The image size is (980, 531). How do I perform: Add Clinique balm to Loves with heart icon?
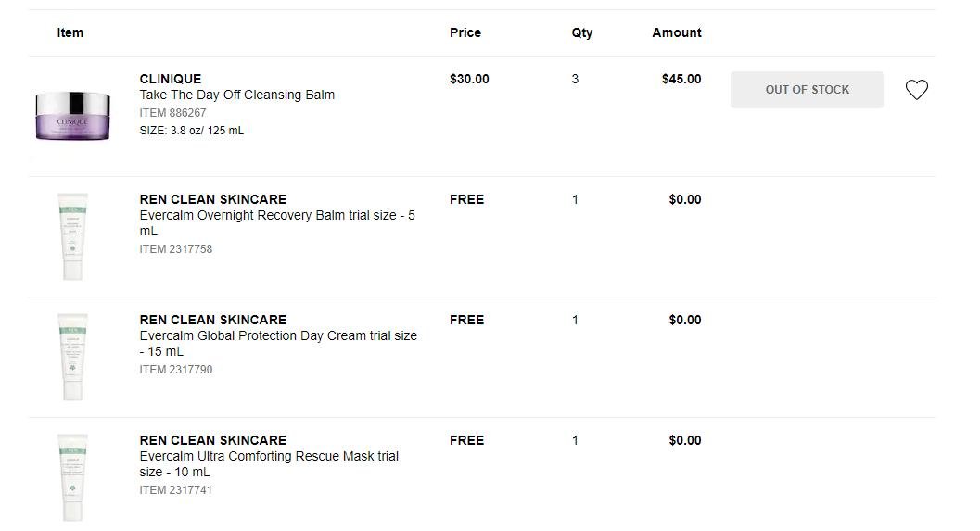(x=916, y=90)
